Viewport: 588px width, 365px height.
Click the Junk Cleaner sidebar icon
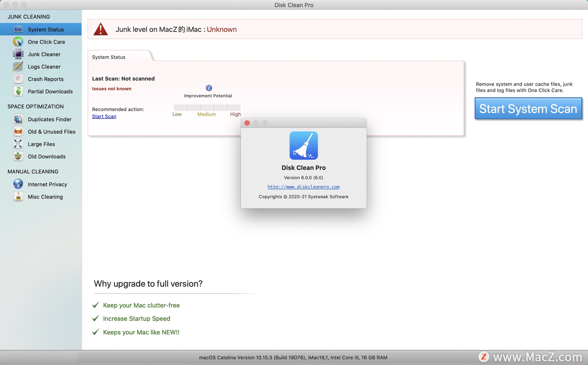point(18,54)
